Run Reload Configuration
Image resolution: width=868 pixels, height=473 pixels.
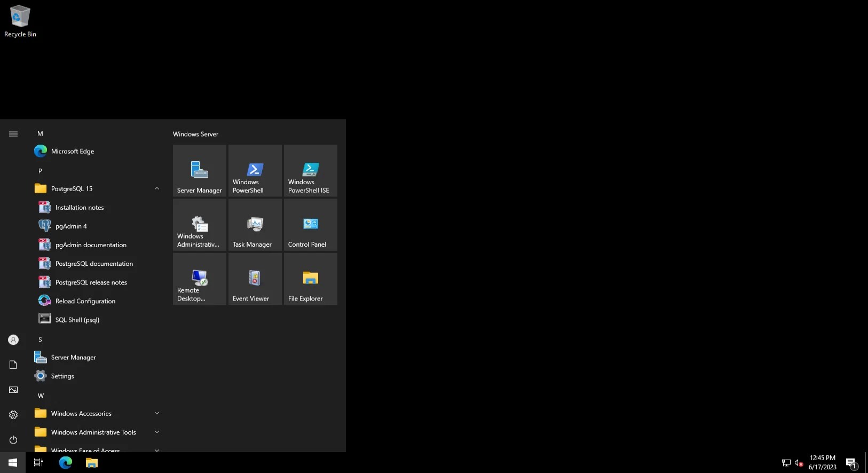[x=96, y=301]
